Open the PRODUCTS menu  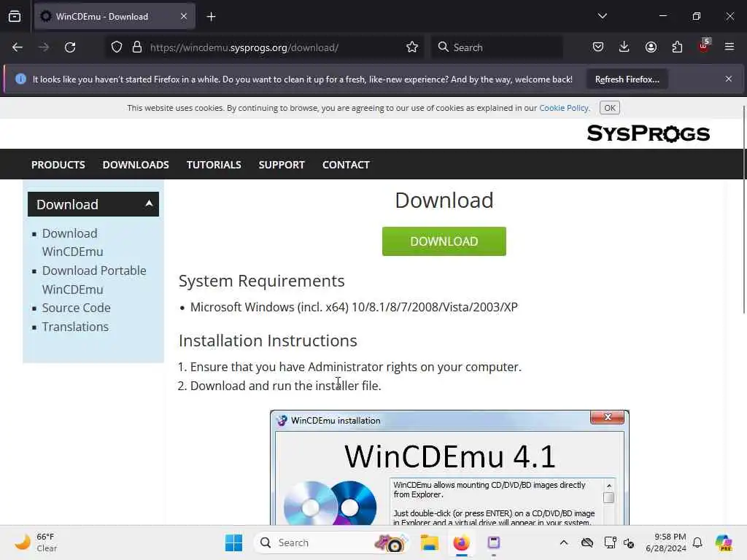click(x=58, y=165)
